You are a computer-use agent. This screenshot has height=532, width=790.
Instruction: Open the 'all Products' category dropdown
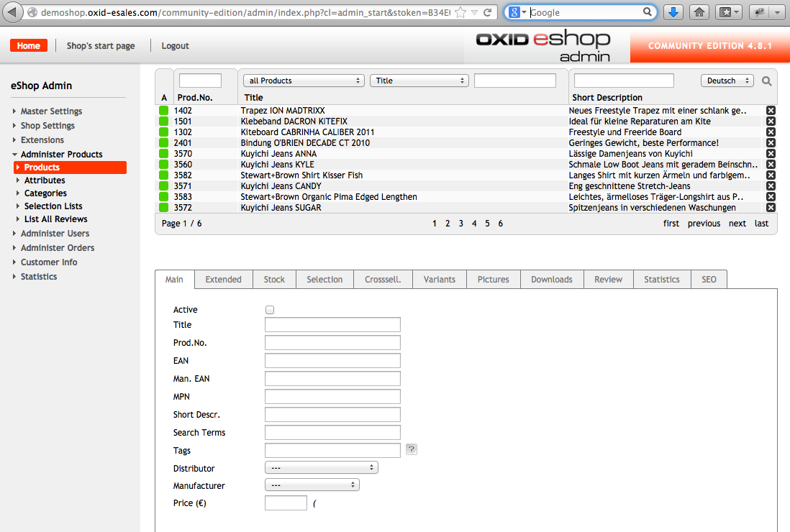pyautogui.click(x=304, y=81)
